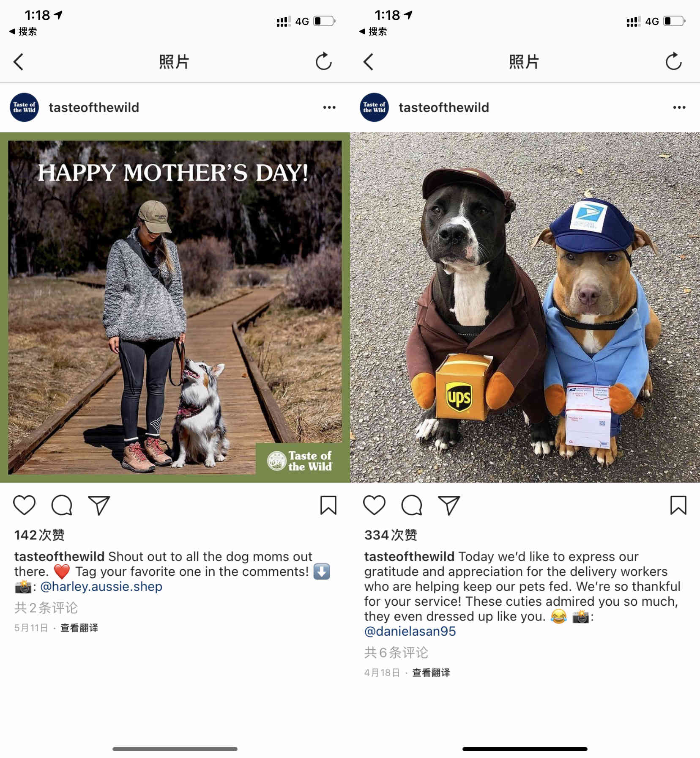The width and height of the screenshot is (700, 758).
Task: Like the Mother's Day post with heart icon
Action: pos(25,505)
